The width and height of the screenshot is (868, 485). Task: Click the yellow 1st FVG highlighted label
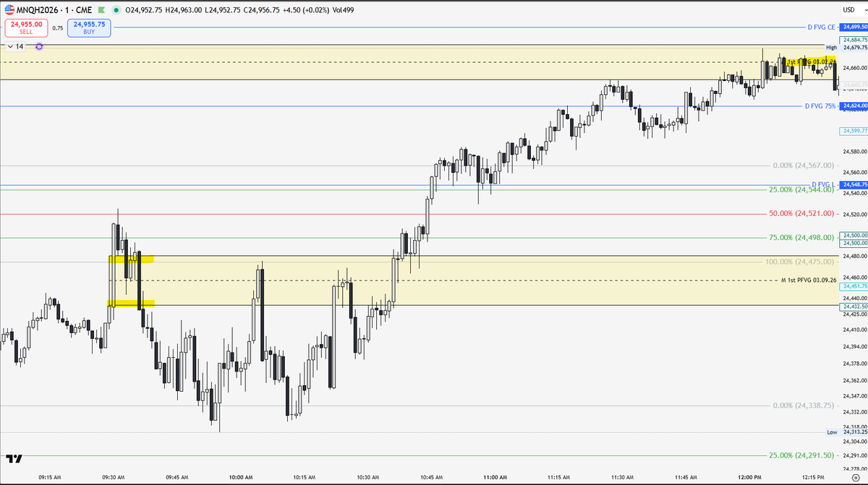(810, 62)
